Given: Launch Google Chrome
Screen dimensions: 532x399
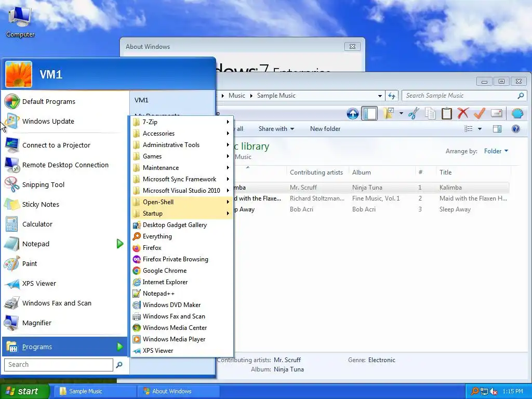Looking at the screenshot, I should (182, 270).
